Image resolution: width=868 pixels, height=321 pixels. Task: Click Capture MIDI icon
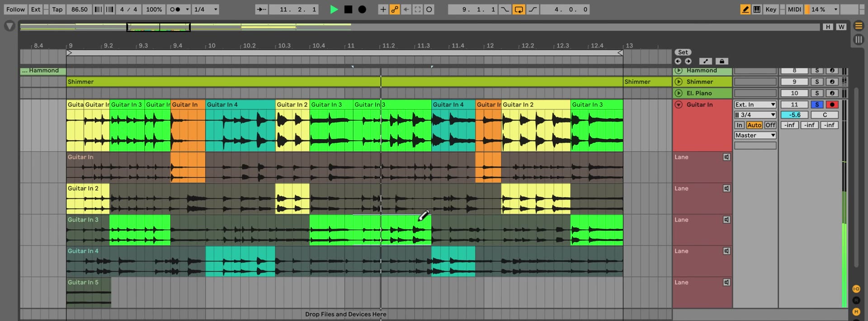tap(418, 9)
